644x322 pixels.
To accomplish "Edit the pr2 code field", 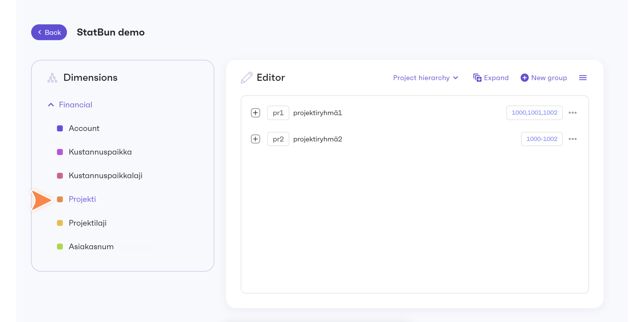I will pos(278,139).
